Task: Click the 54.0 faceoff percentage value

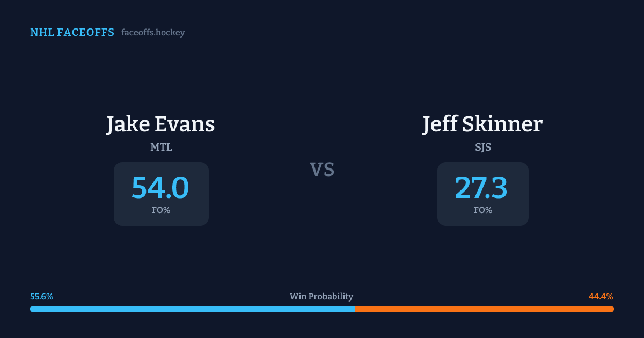Action: click(160, 188)
